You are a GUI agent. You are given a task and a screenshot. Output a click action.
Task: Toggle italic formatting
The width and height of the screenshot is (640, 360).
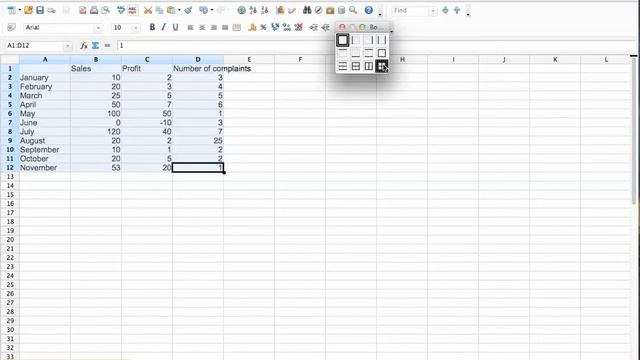tap(163, 27)
